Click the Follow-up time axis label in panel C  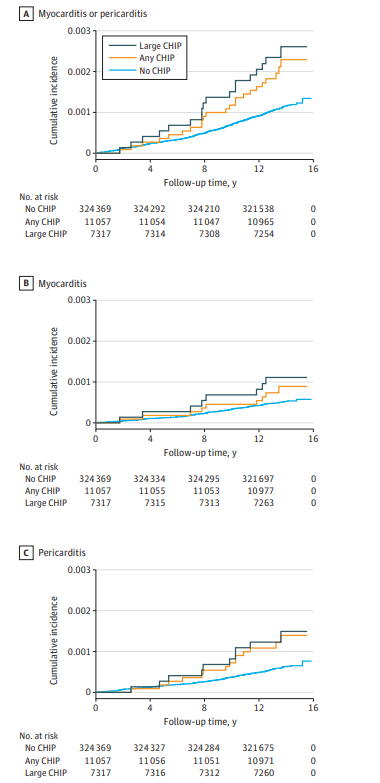(200, 722)
